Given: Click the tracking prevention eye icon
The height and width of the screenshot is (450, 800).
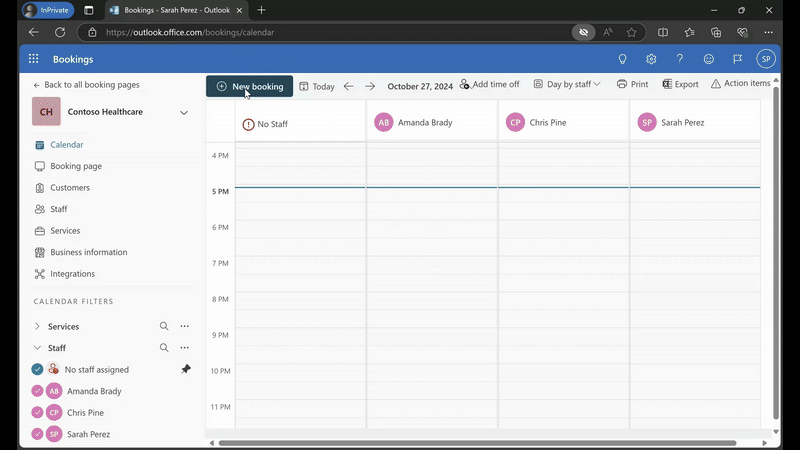Looking at the screenshot, I should [x=584, y=32].
